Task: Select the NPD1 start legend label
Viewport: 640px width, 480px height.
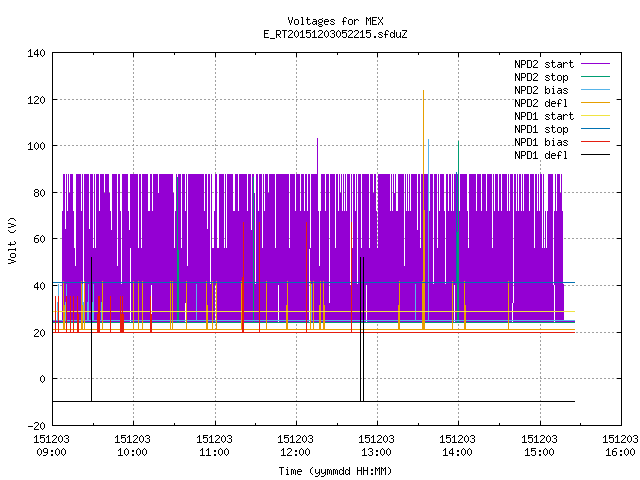Action: [544, 116]
